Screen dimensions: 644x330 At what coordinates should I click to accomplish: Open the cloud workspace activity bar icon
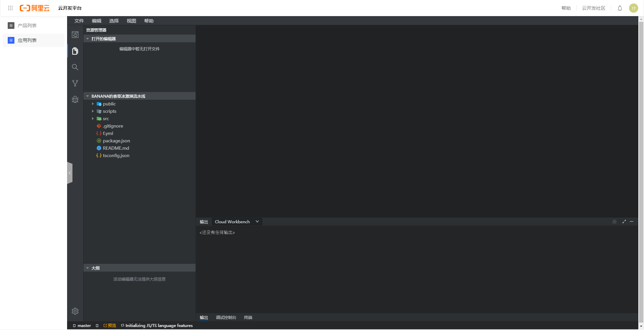(75, 35)
